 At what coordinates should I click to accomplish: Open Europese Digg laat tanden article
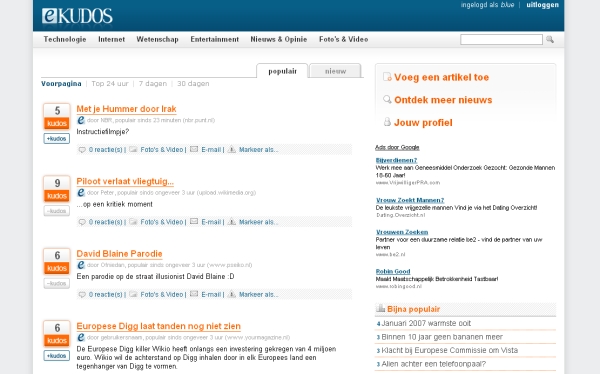tap(158, 326)
